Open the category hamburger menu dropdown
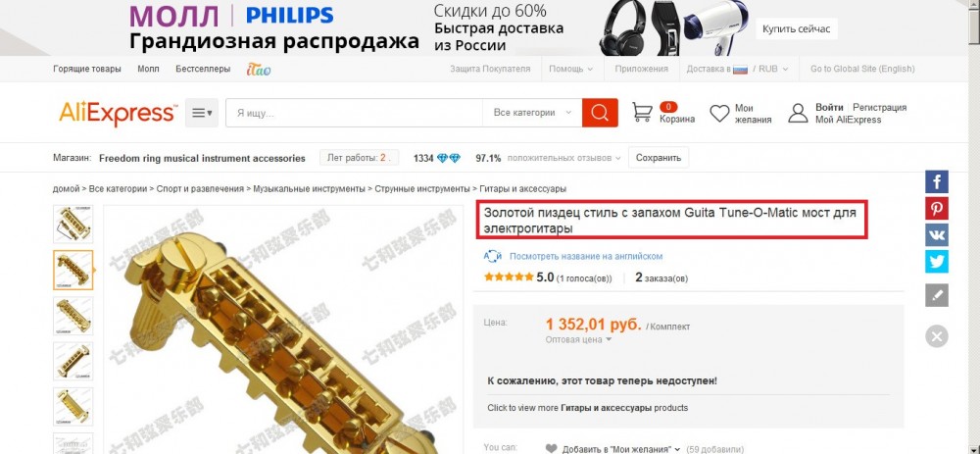Screen dimensions: 980x454 (x=201, y=113)
